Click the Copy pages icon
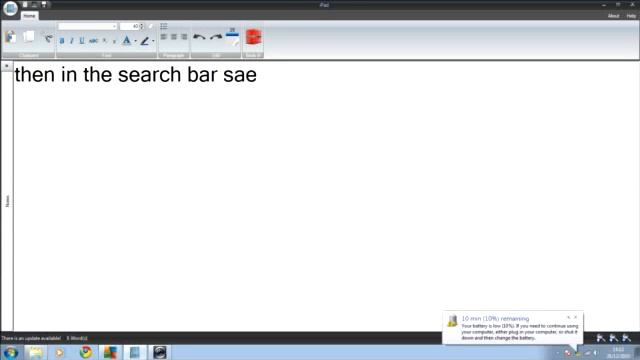The height and width of the screenshot is (360, 640). coord(29,37)
